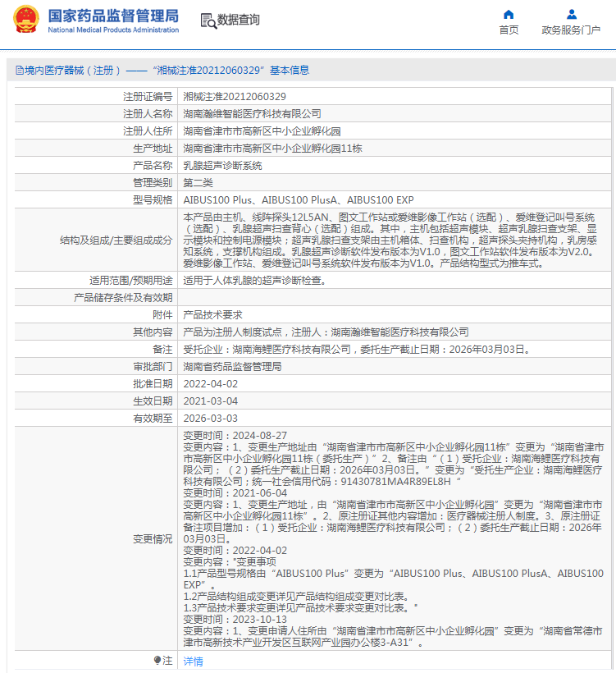This screenshot has height=673, width=616.
Task: Click the 备注 row label
Action: pyautogui.click(x=162, y=349)
